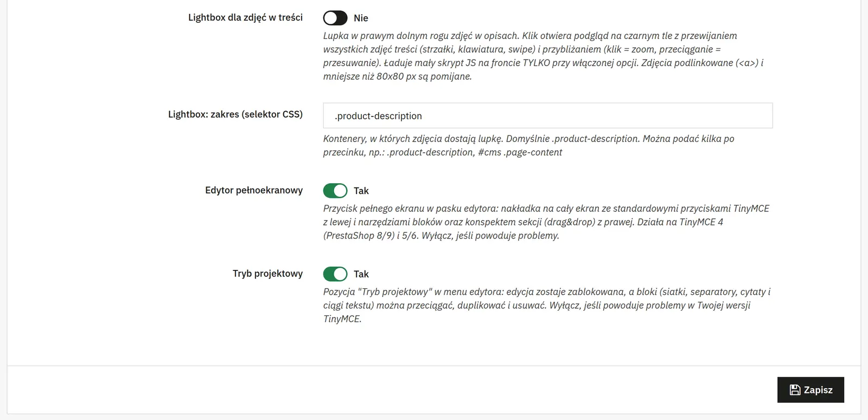Click the "Tak" label beside Tryb projektowy
The height and width of the screenshot is (420, 868).
coord(361,274)
